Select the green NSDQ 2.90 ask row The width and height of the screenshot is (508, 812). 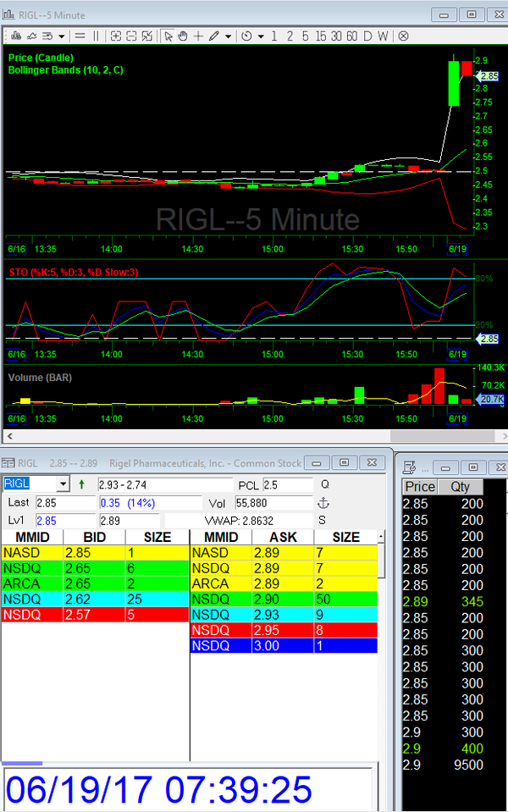pyautogui.click(x=282, y=599)
